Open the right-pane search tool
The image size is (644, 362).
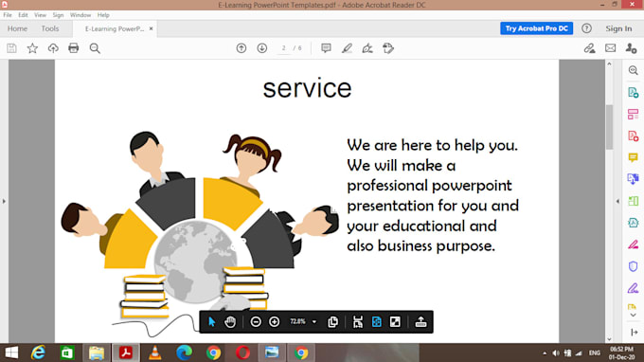click(x=633, y=70)
